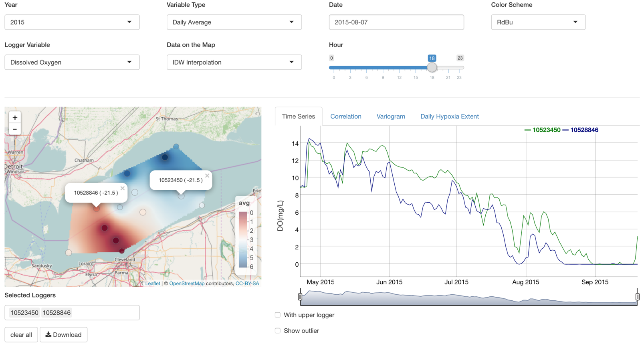Zoom out on the map

tap(15, 129)
